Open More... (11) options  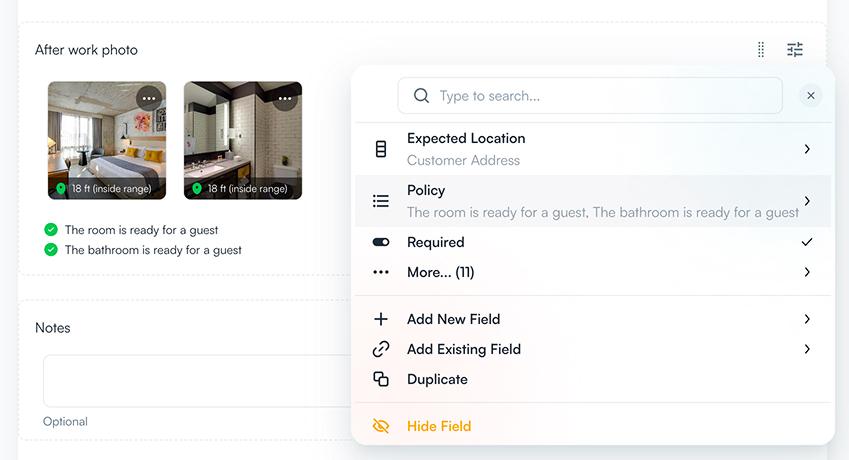point(593,272)
